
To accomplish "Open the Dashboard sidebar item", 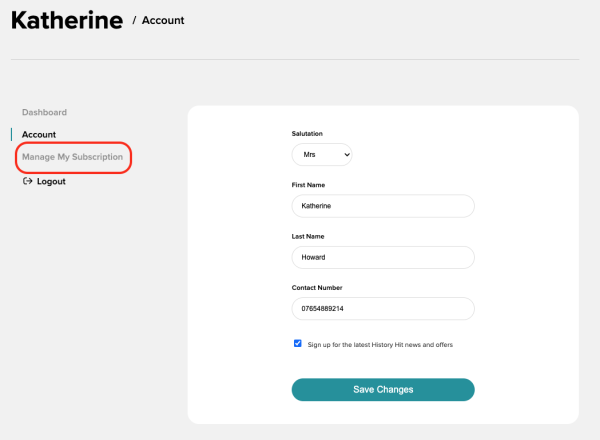I will (x=44, y=112).
